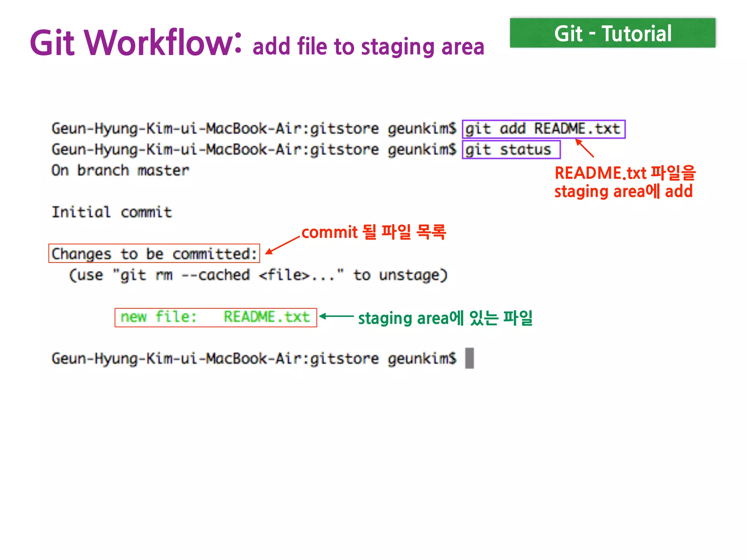Click the red 'commit 될 파일 목록' annotation
Screen dimensions: 747x560
point(374,232)
